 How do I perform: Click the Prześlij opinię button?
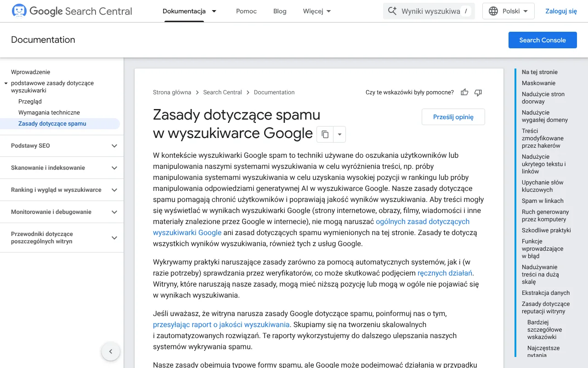[x=453, y=117]
